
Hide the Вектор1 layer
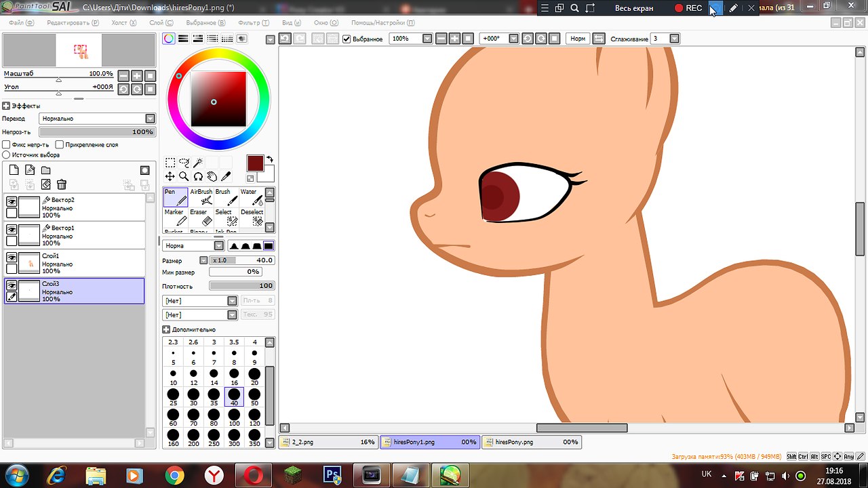point(12,229)
